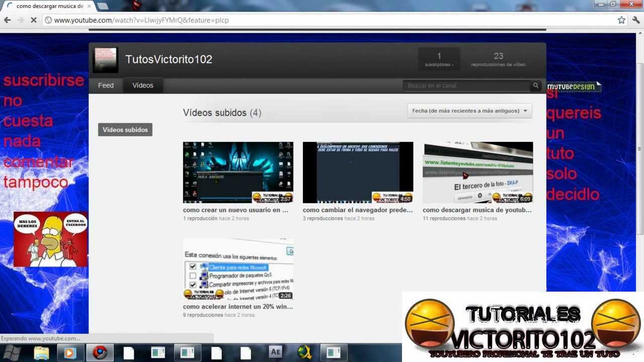
Task: Click the mytubedesign logo
Action: (x=574, y=86)
